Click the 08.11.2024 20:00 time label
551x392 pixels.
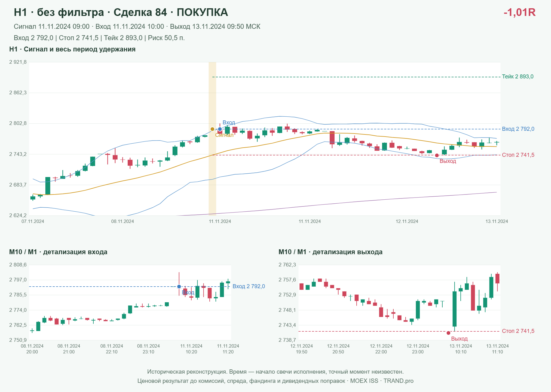(32, 349)
